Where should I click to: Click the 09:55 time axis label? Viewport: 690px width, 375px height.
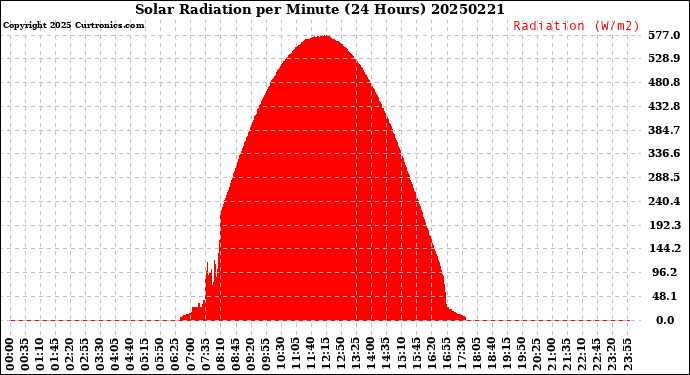[265, 355]
